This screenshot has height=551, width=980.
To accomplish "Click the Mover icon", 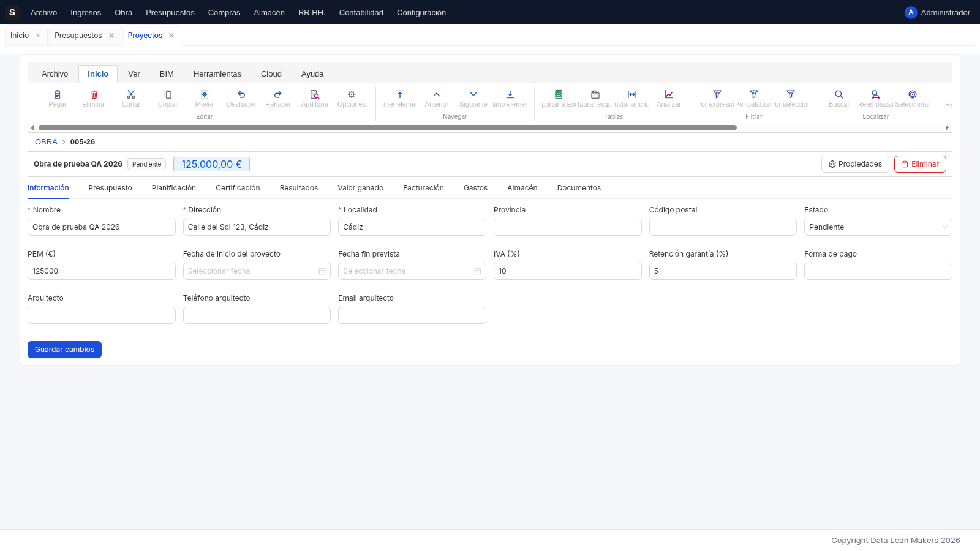I will click(x=205, y=94).
